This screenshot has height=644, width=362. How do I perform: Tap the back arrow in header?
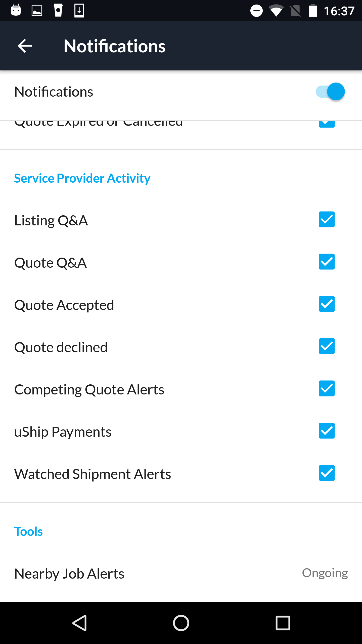click(x=25, y=46)
